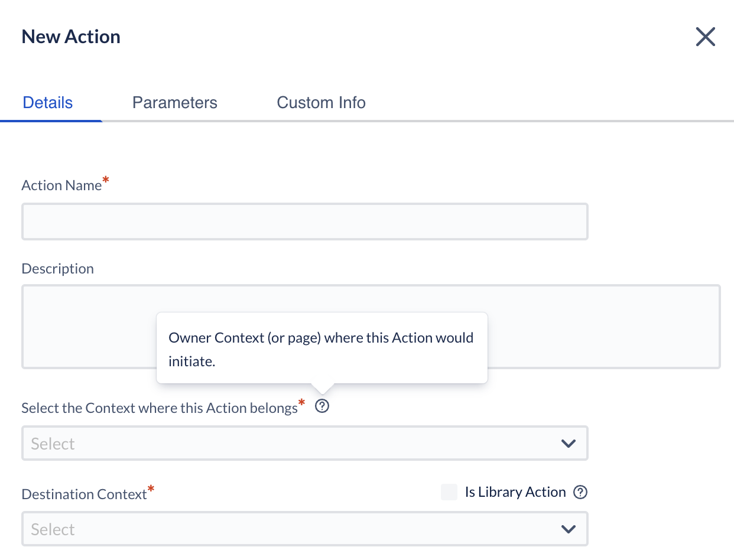Click into the Description text area
The image size is (734, 560).
(x=371, y=327)
